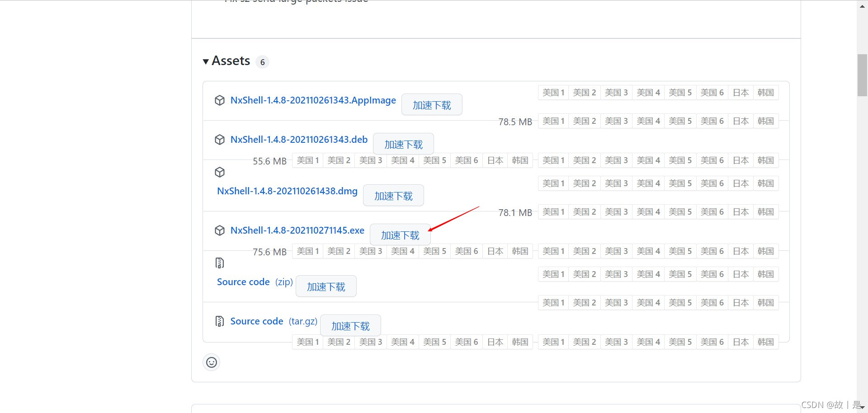Select 美国 6 mirror in the 78.1 MB row
This screenshot has height=413, width=868.
tap(712, 212)
